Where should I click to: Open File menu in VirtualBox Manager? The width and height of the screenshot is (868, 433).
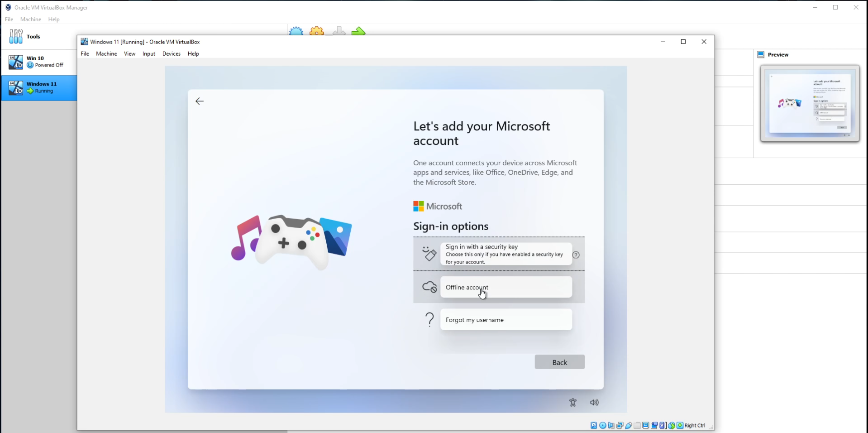(x=9, y=19)
